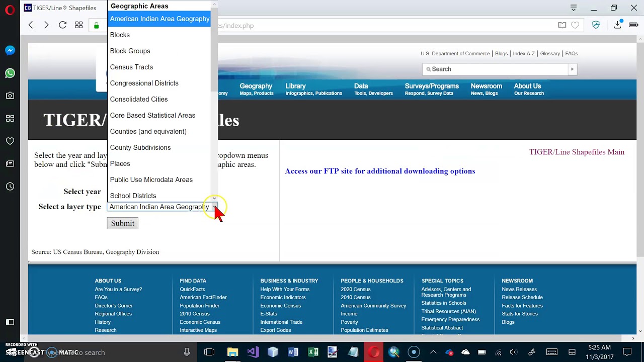Image resolution: width=644 pixels, height=362 pixels.
Task: Open the QuickFacts footer link
Action: tap(192, 289)
